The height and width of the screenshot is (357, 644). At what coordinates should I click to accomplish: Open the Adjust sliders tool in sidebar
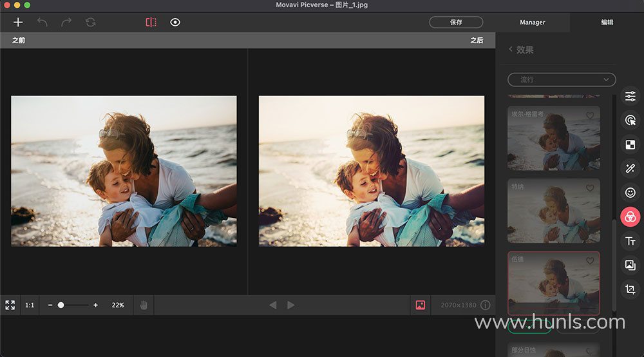630,97
